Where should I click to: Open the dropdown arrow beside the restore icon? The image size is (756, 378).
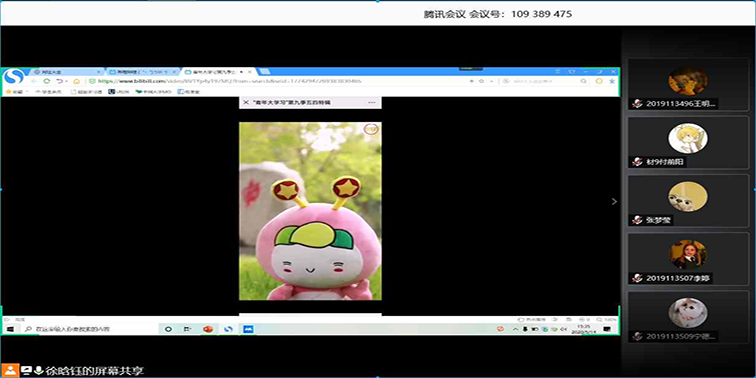(67, 81)
